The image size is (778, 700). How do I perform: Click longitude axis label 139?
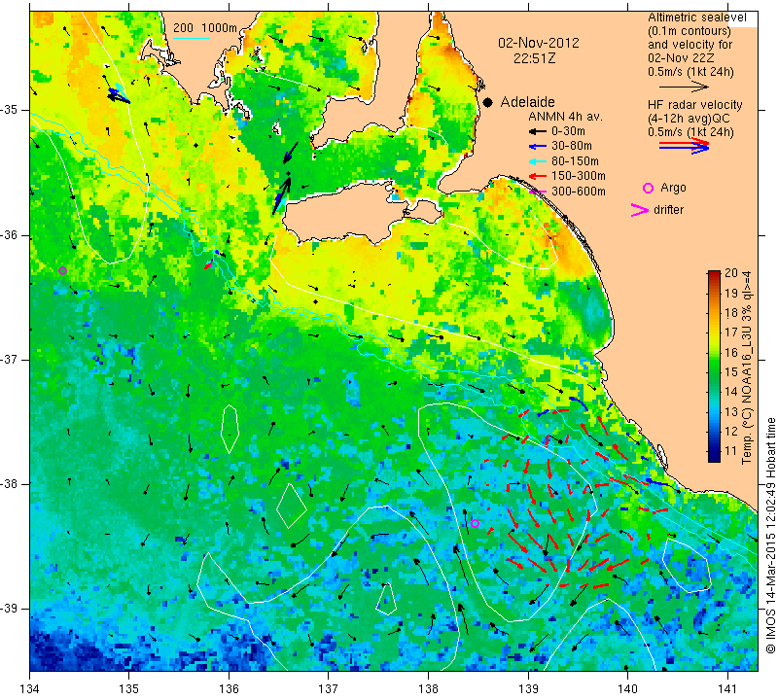pyautogui.click(x=528, y=688)
